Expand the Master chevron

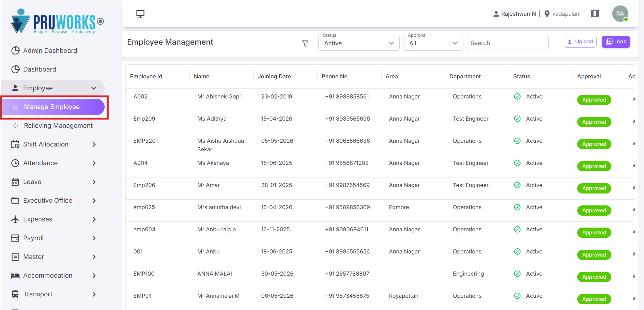(x=94, y=257)
